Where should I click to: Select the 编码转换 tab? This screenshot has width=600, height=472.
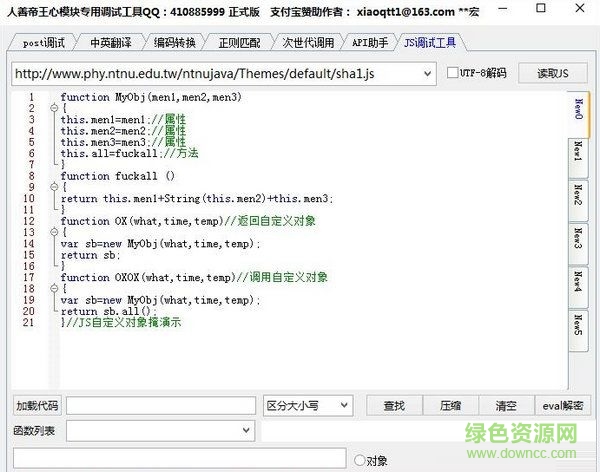tap(175, 43)
